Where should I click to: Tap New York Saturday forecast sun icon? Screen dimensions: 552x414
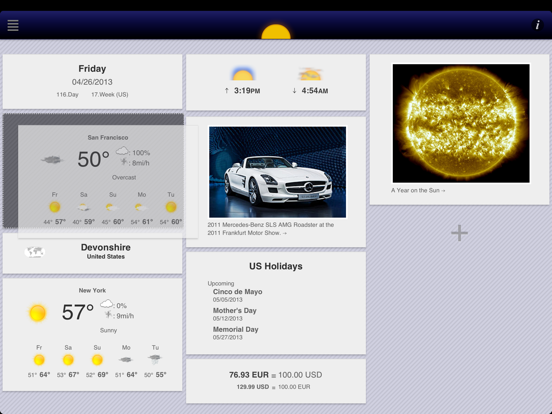click(x=68, y=360)
